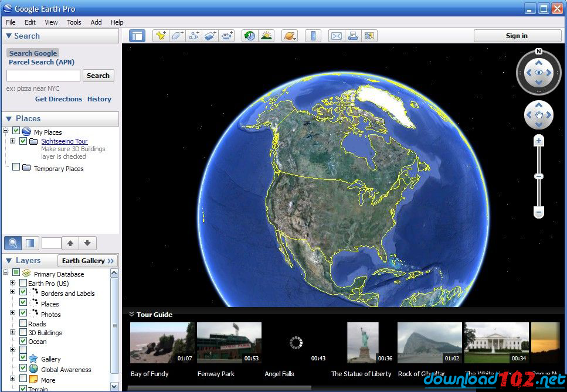Reset north using the N compass marker
567x392 pixels.
tap(539, 52)
